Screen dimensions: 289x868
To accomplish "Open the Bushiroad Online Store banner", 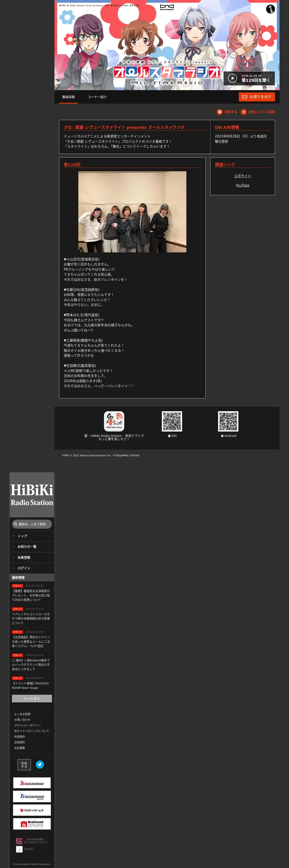I will pyautogui.click(x=32, y=824).
